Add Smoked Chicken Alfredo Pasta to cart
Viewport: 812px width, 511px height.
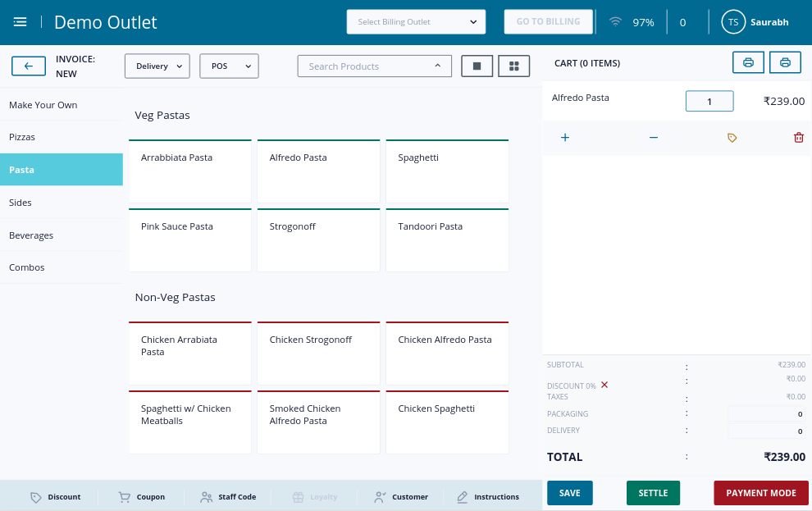pyautogui.click(x=318, y=422)
